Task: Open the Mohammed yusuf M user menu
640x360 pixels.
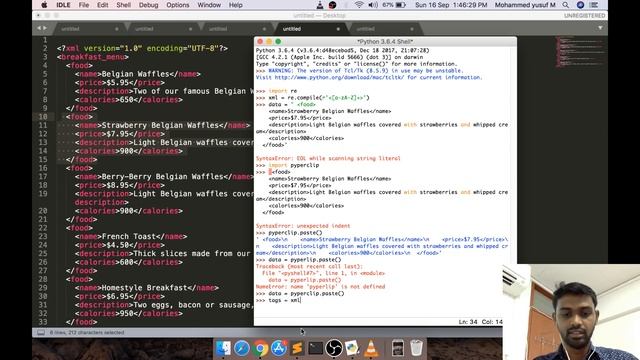Action: tap(525, 5)
